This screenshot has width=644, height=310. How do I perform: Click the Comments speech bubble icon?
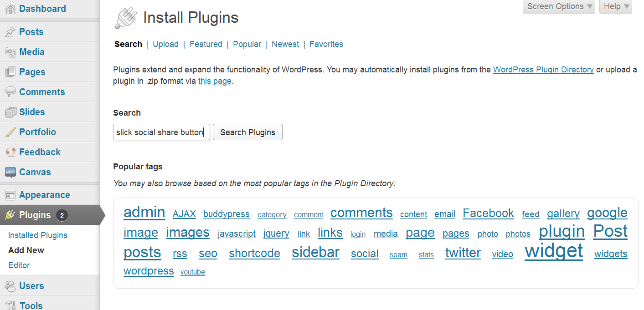[x=10, y=92]
